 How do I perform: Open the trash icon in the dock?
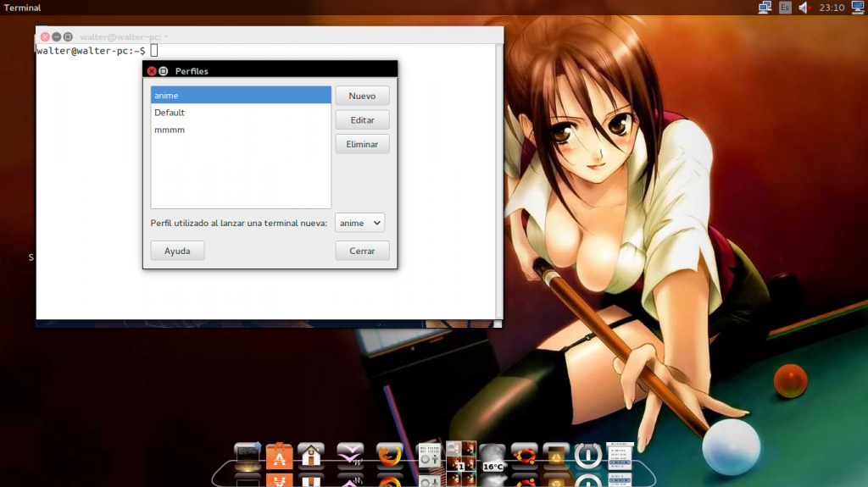(556, 456)
